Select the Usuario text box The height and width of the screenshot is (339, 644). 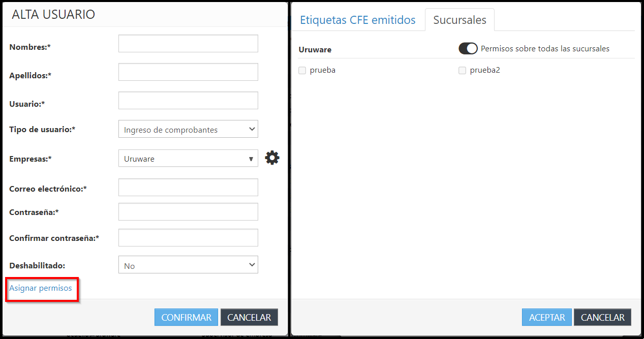[x=188, y=101]
